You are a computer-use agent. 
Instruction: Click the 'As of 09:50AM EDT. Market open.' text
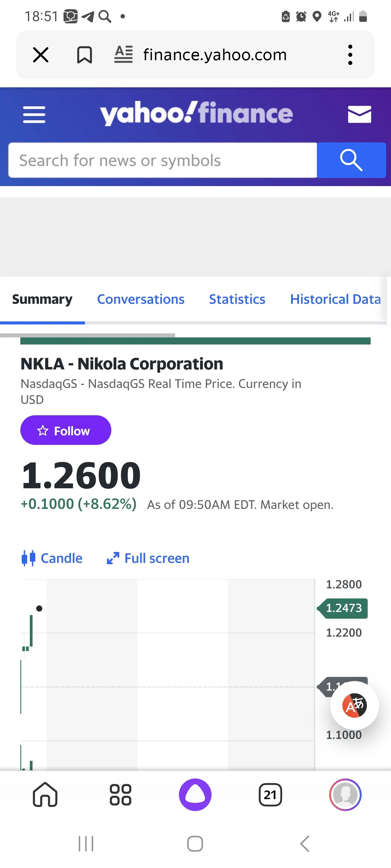(x=240, y=505)
